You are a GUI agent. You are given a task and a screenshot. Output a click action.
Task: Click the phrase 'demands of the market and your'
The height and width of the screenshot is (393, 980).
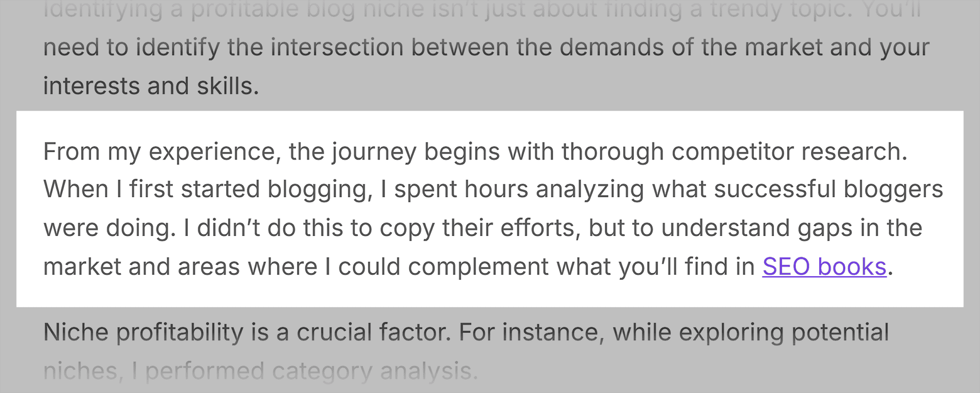[x=745, y=47]
